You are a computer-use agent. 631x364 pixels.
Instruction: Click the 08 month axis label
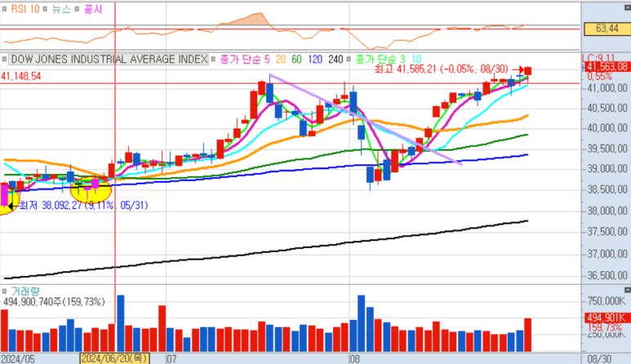(354, 359)
